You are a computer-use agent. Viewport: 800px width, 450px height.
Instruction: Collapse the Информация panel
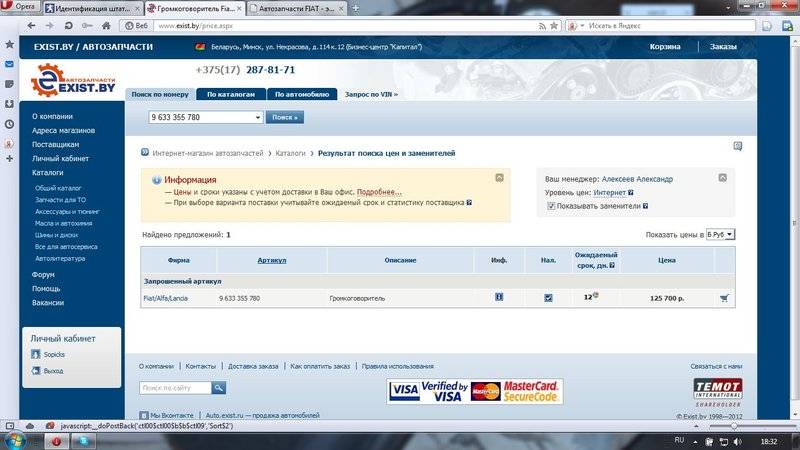tap(499, 177)
